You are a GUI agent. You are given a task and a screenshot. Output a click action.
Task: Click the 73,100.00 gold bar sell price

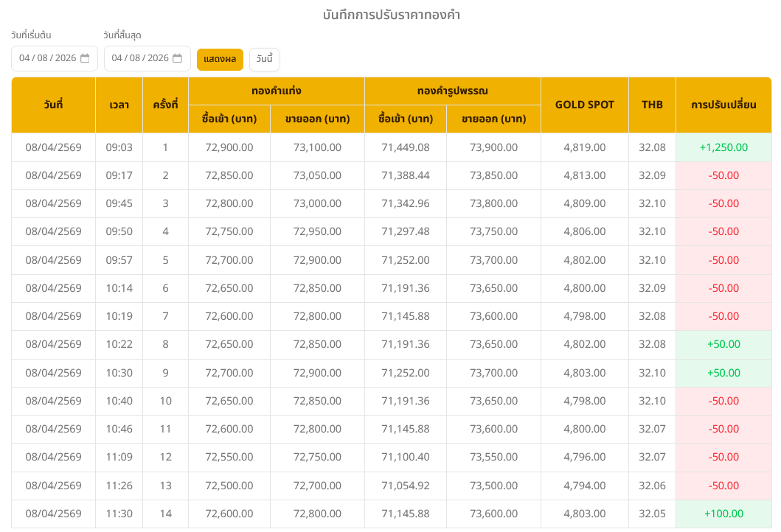[x=317, y=147]
